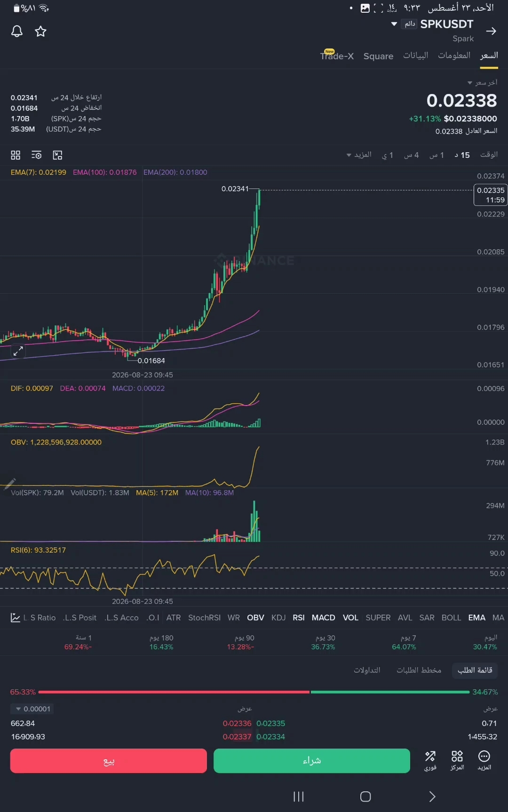
Task: Tap buy/sell ratio bar
Action: click(x=254, y=692)
